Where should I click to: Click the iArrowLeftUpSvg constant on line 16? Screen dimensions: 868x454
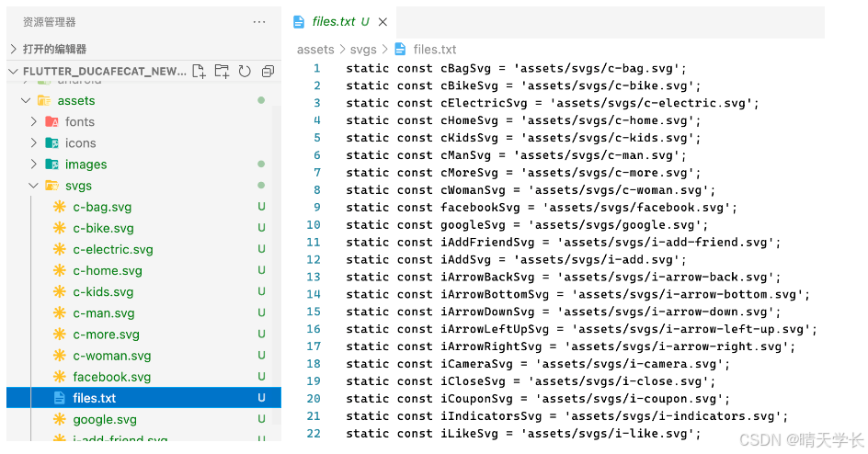tap(495, 329)
